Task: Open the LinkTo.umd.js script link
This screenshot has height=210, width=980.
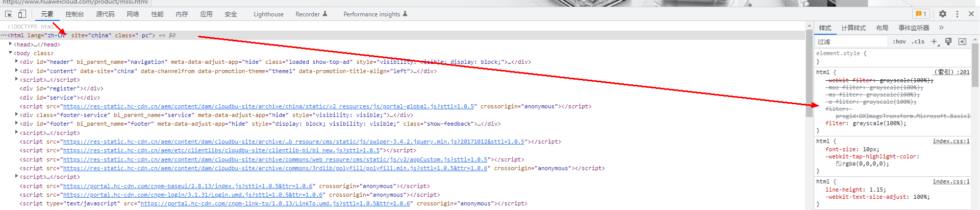Action: [x=275, y=203]
